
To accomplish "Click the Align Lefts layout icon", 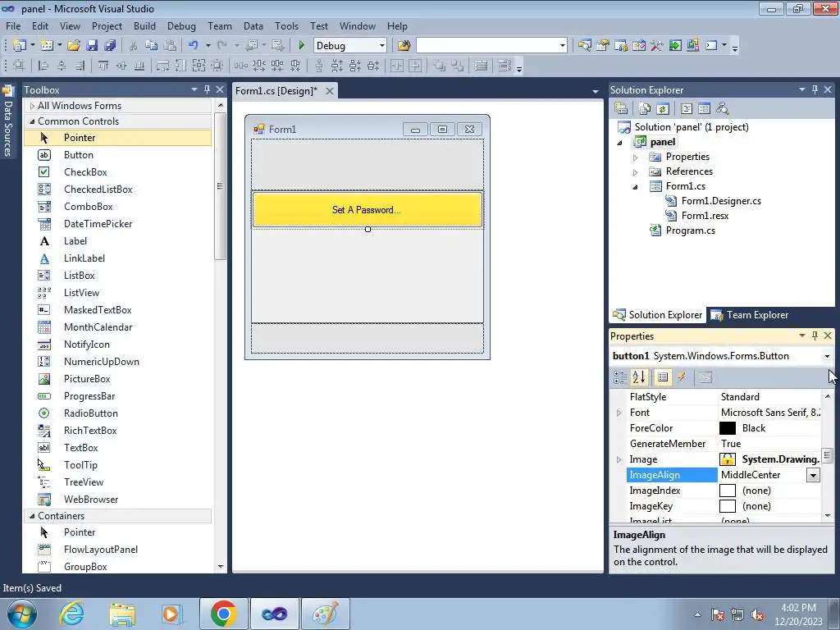I will coord(44,66).
